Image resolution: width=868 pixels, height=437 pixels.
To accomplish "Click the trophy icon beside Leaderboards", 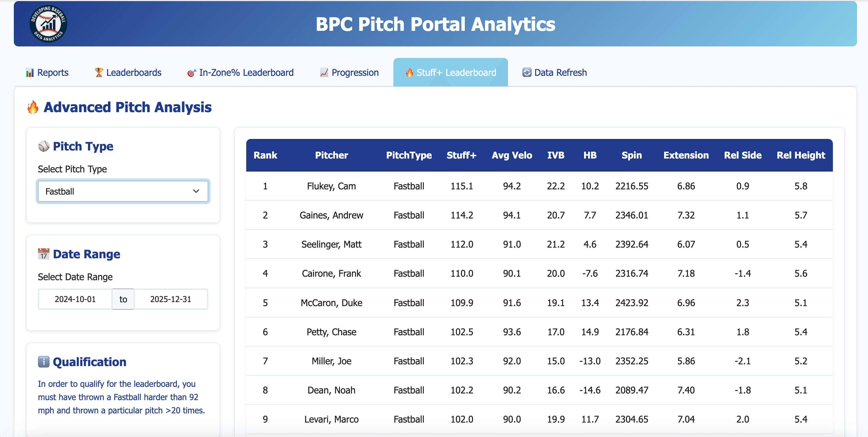I will point(99,72).
